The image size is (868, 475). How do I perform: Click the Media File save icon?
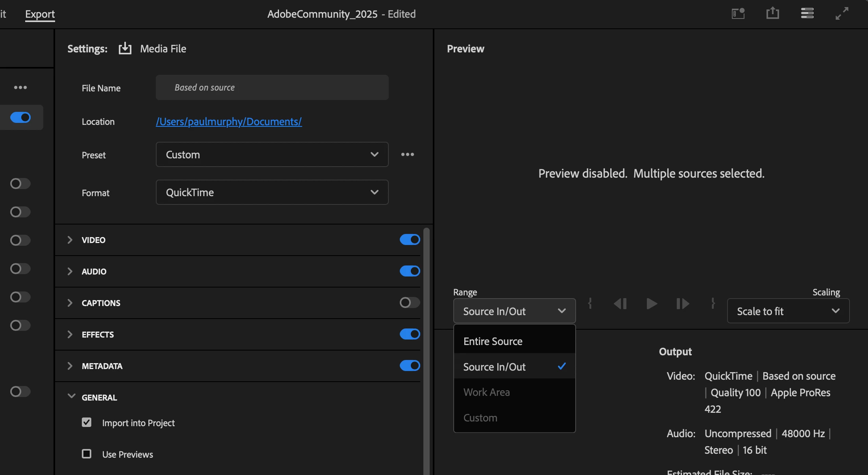click(125, 48)
